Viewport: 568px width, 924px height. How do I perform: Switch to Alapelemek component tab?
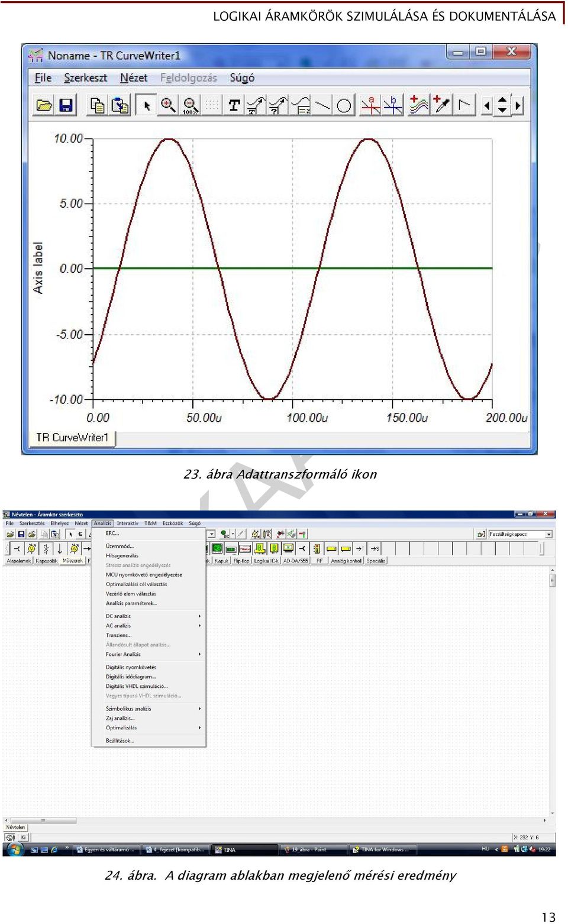18,561
